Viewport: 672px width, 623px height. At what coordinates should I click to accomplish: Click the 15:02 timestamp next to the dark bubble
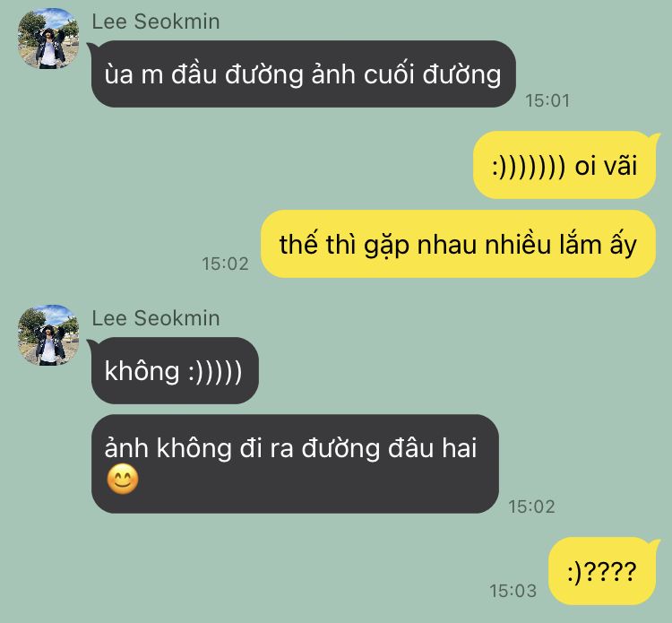tap(532, 506)
